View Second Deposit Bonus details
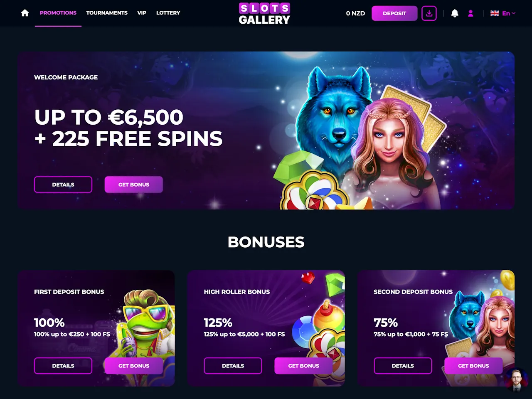The image size is (532, 399). tap(403, 366)
